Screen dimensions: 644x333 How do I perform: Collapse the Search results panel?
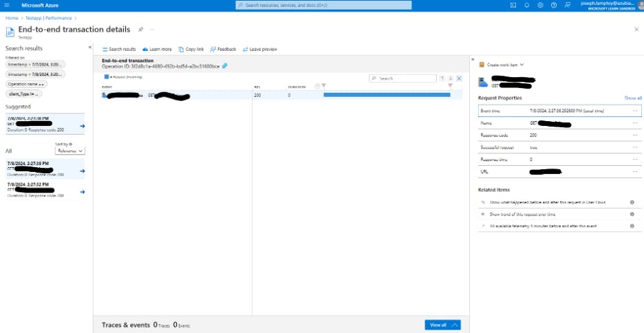(x=90, y=47)
